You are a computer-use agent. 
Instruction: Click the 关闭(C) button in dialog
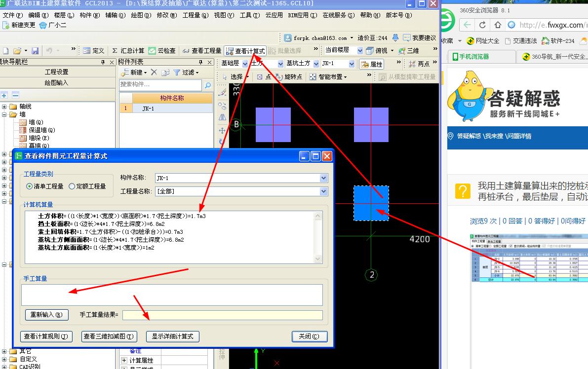(310, 336)
